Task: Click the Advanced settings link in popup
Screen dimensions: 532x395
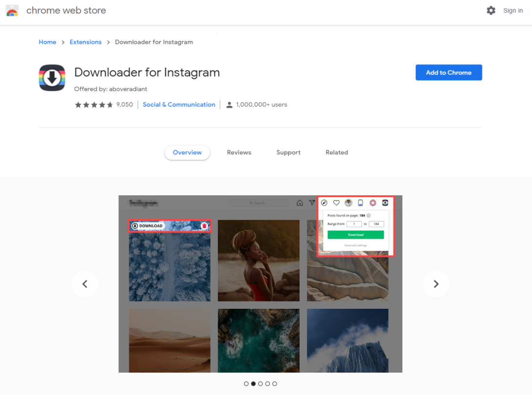Action: (356, 245)
